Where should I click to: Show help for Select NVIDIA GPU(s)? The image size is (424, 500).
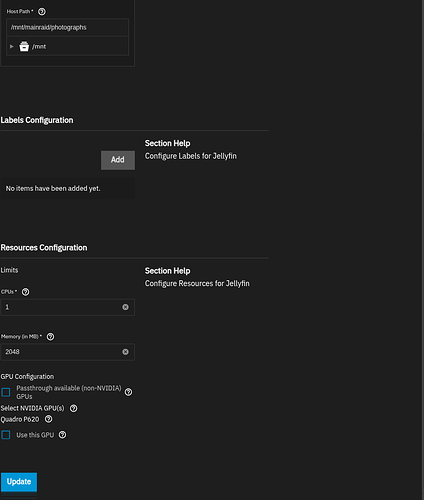73,408
